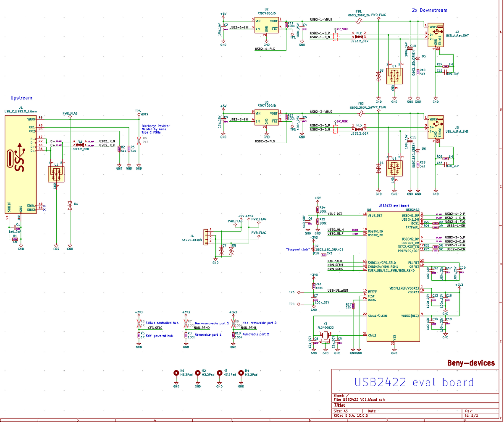The image size is (504, 423).
Task: Click the 'Removable port 2' note
Action: 256,334
